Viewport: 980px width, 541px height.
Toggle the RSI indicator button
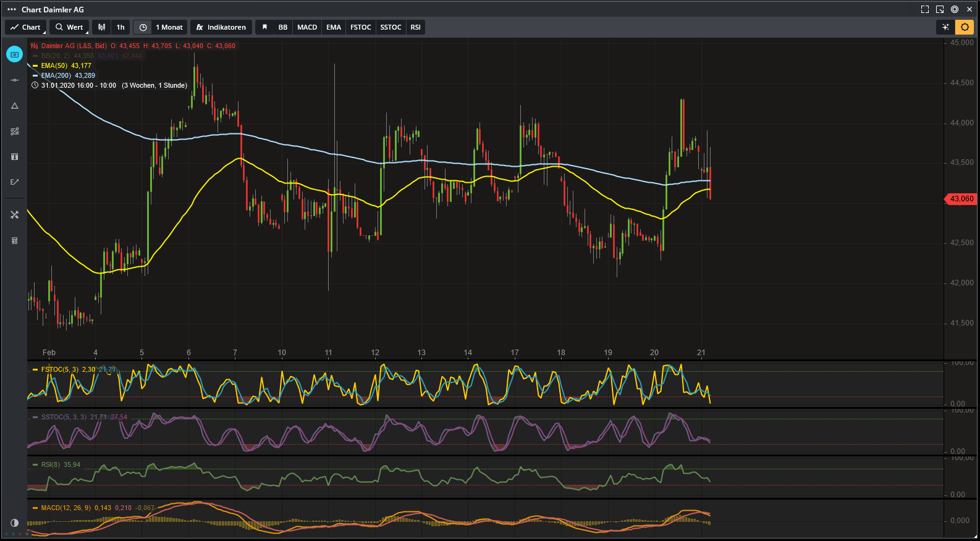(x=415, y=27)
